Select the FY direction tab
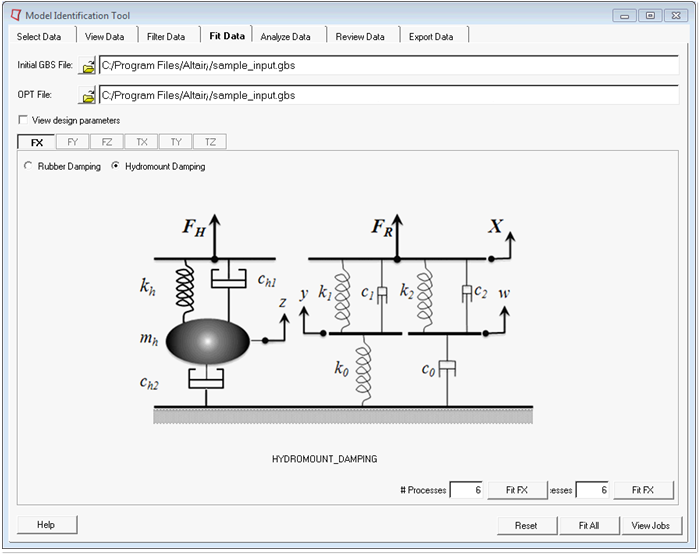700x555 pixels. [x=72, y=142]
